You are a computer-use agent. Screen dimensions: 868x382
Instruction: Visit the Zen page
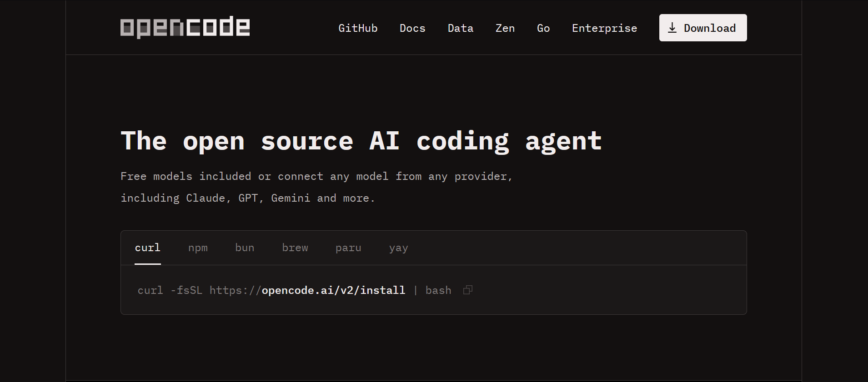(x=505, y=28)
